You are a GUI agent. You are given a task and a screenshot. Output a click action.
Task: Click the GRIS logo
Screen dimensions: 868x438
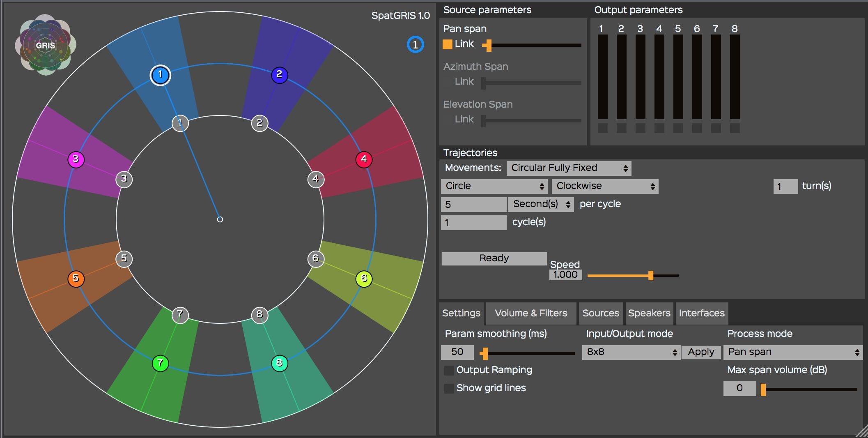(x=45, y=45)
